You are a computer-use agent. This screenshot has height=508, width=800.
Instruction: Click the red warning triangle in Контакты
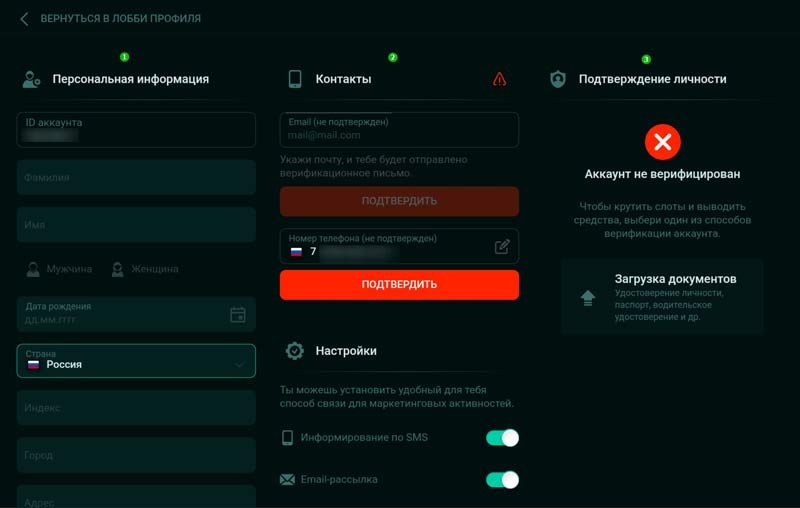[500, 79]
